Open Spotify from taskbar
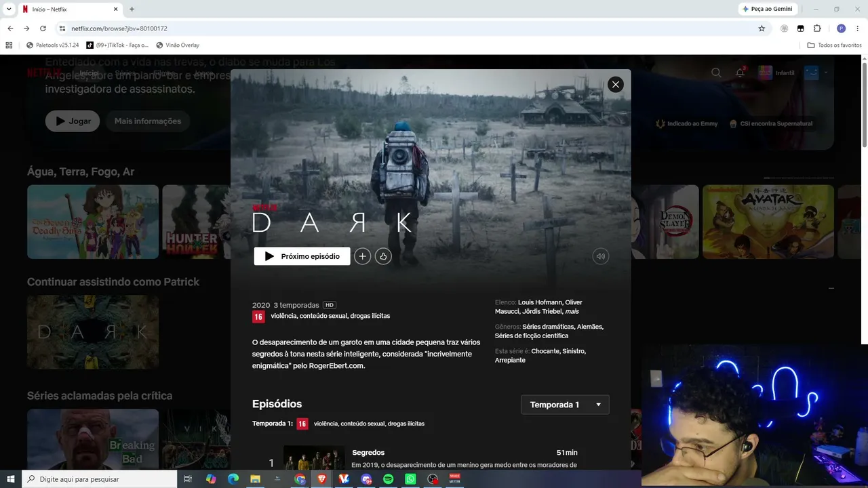Image resolution: width=868 pixels, height=488 pixels. tap(389, 479)
